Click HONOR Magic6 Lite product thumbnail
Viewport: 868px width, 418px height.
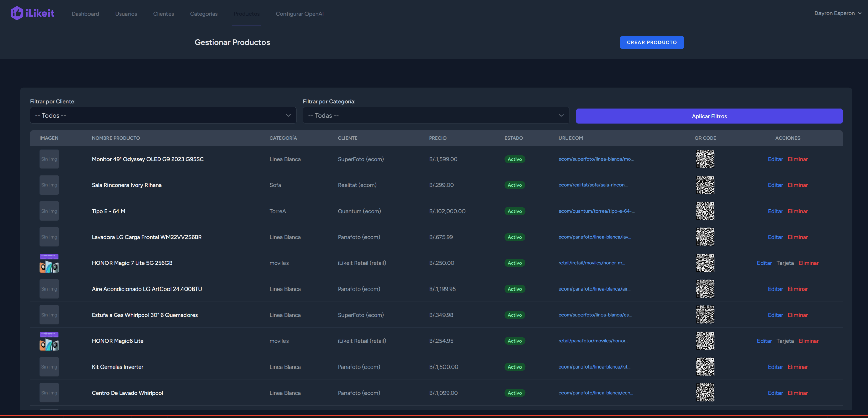[49, 341]
